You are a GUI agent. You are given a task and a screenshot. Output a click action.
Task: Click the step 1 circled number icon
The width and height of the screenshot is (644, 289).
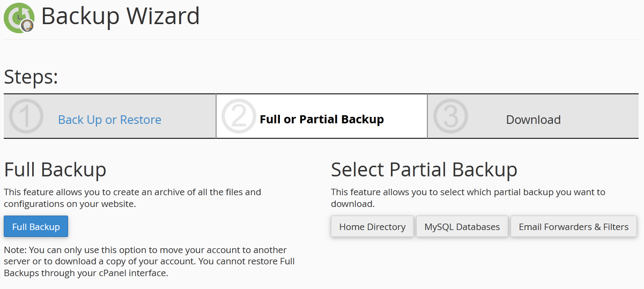(26, 116)
